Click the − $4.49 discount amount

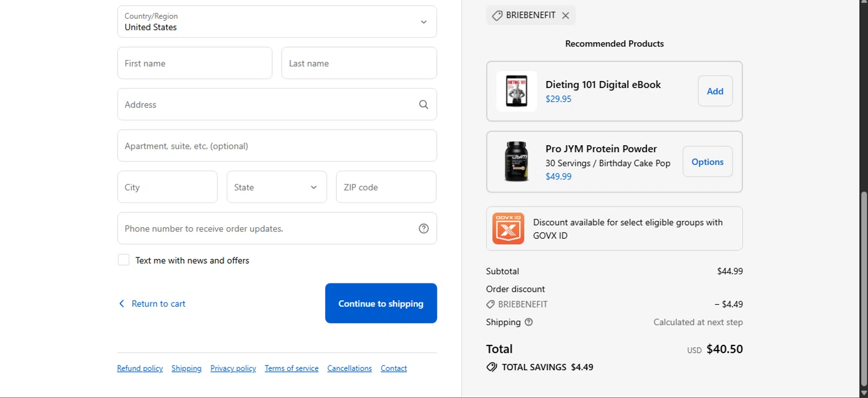point(729,304)
